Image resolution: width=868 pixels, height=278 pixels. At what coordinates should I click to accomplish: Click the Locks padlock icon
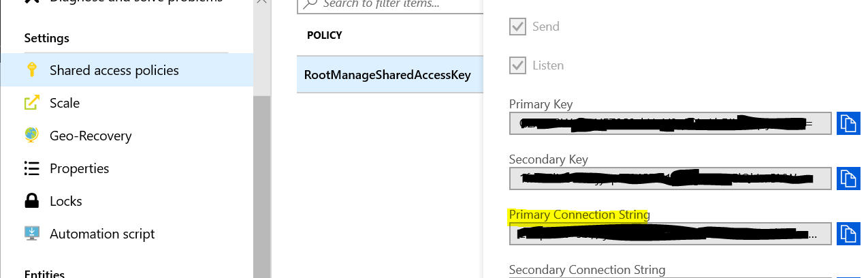(31, 201)
